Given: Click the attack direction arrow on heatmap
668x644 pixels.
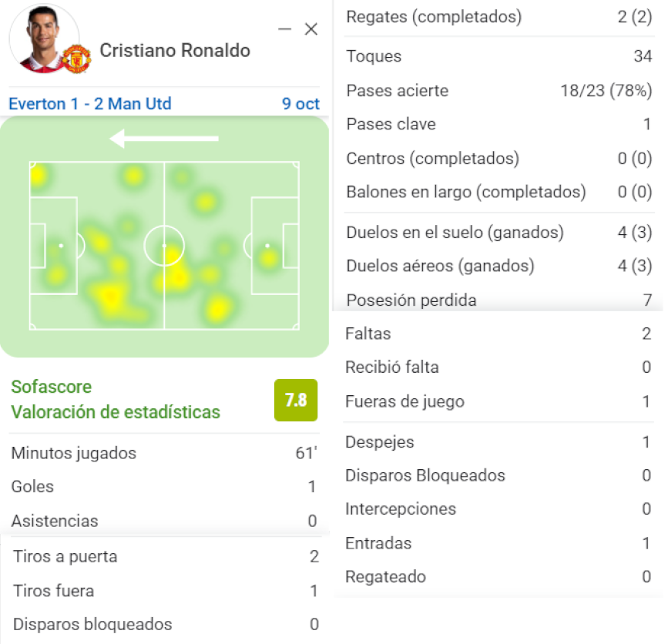Looking at the screenshot, I should tap(164, 139).
